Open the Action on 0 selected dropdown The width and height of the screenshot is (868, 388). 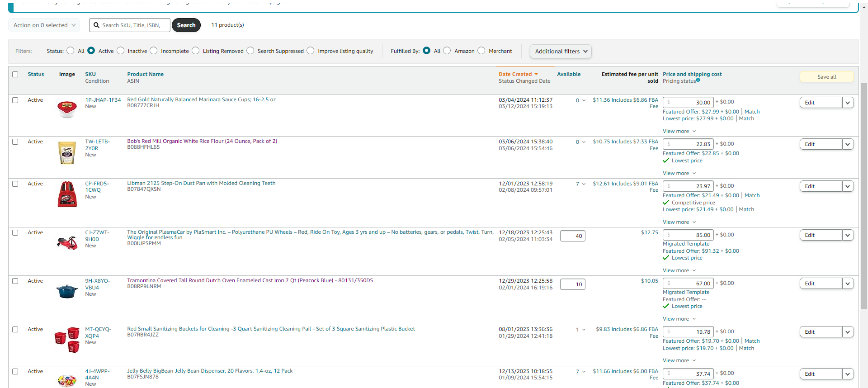point(44,25)
